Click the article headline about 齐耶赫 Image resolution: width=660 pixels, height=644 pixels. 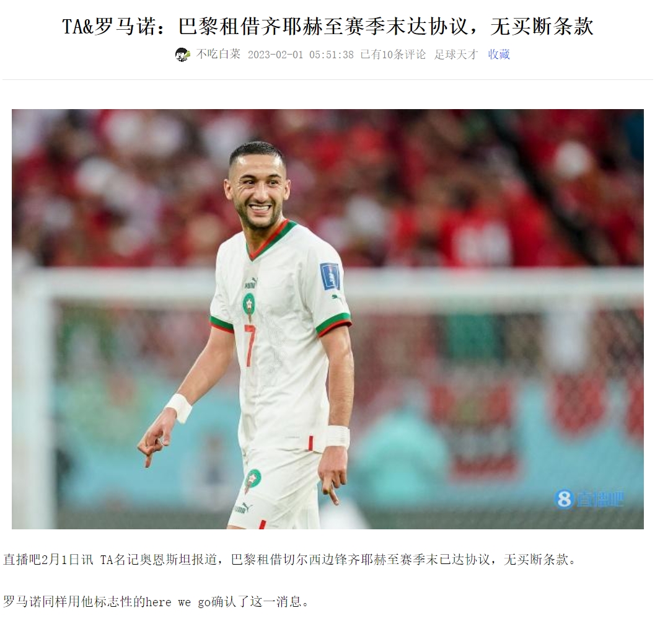pos(328,26)
